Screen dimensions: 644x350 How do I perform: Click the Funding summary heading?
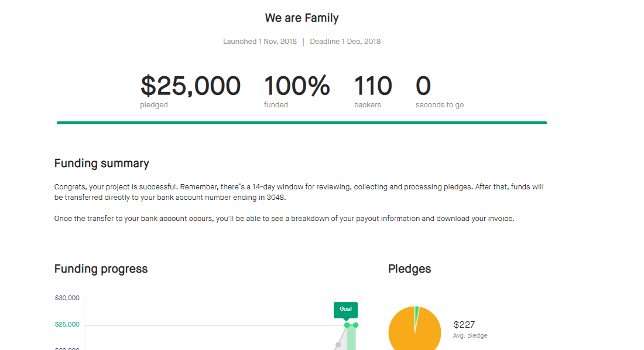pyautogui.click(x=102, y=163)
